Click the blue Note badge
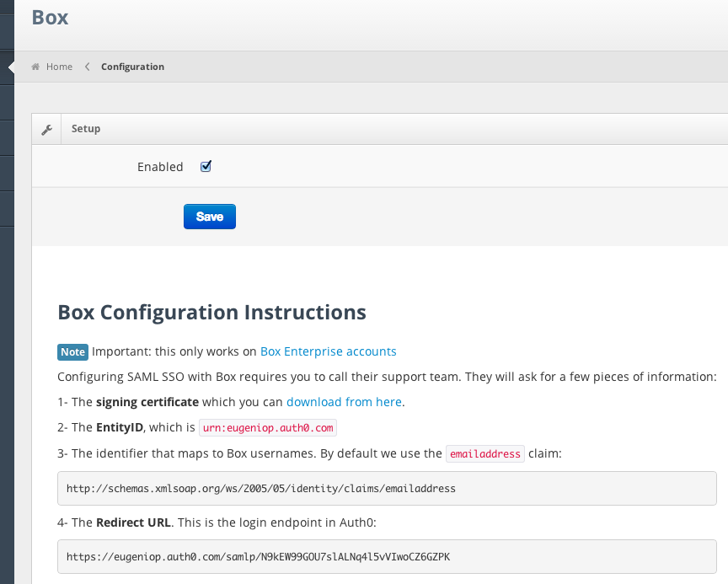 [x=72, y=351]
